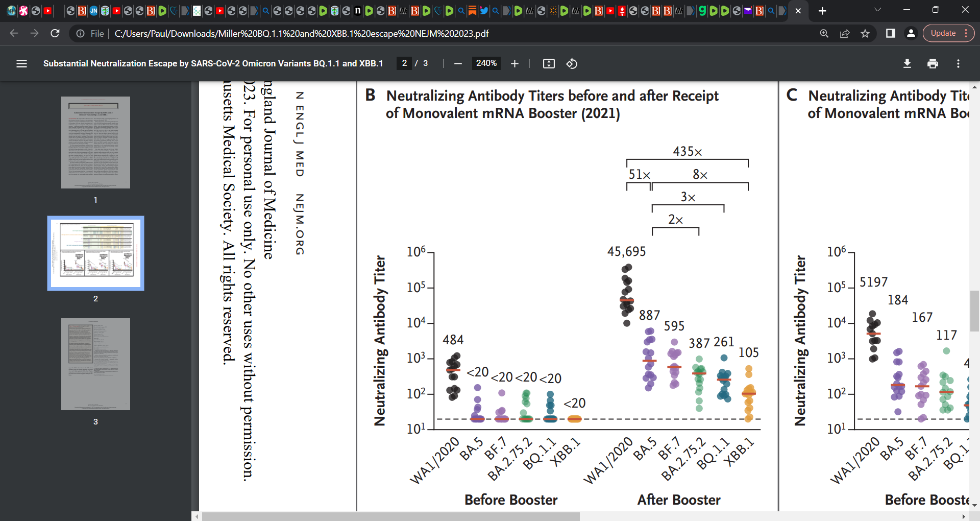
Task: Download the PDF file
Action: [x=907, y=63]
